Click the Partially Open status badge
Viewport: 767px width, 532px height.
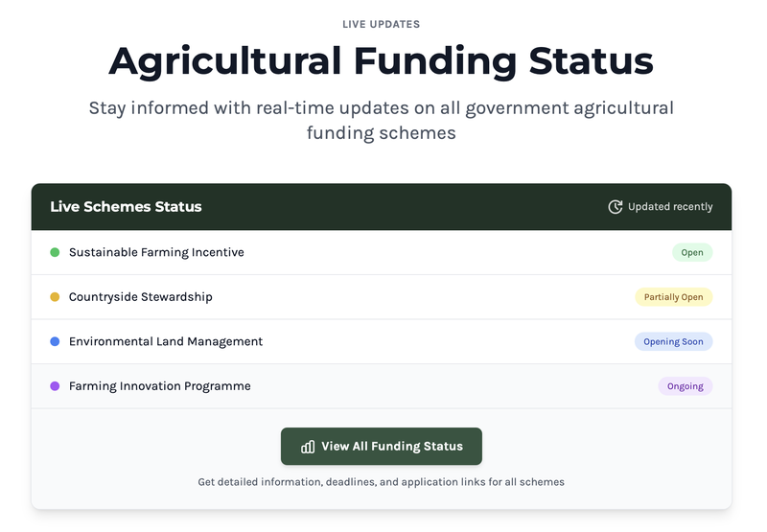[673, 297]
